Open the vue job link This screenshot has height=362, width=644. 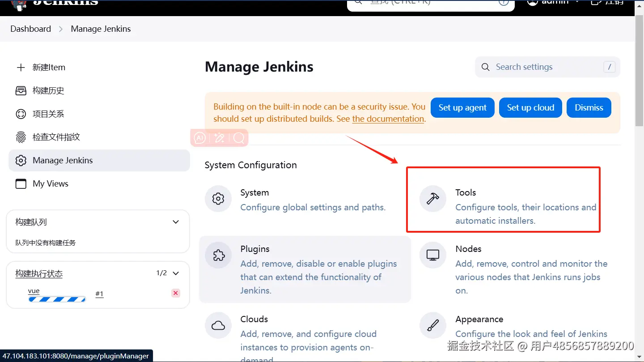click(34, 291)
